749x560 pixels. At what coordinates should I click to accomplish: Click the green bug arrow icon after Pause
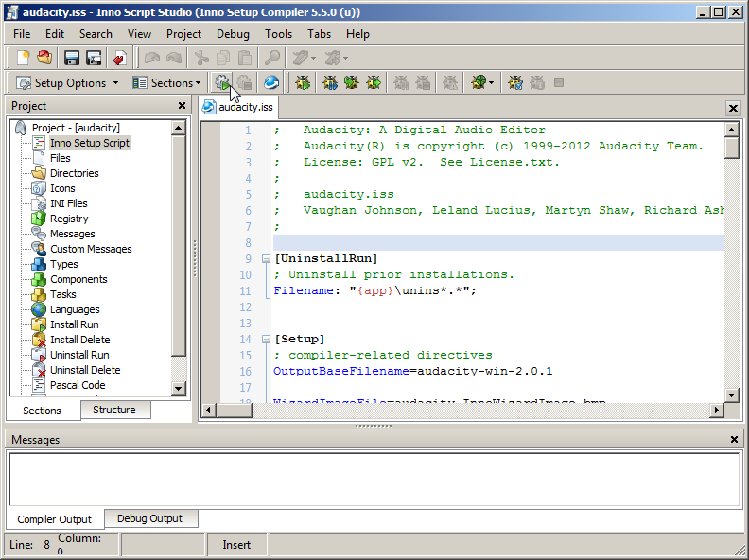click(352, 82)
